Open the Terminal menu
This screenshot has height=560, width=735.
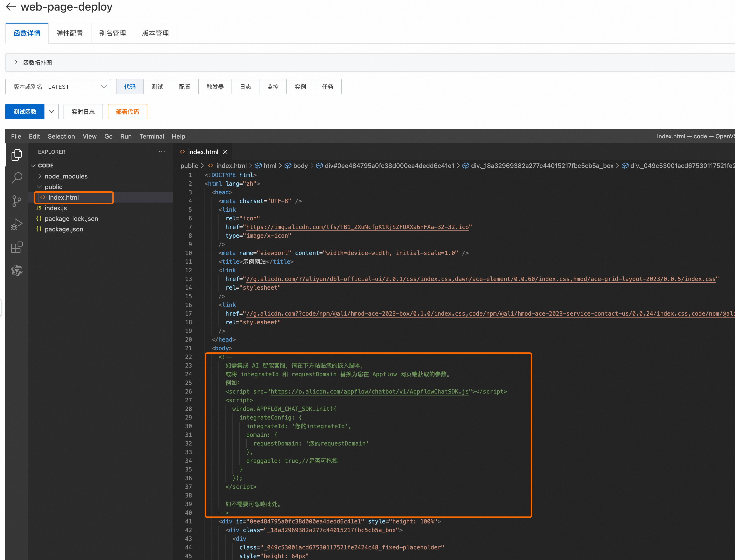click(152, 136)
